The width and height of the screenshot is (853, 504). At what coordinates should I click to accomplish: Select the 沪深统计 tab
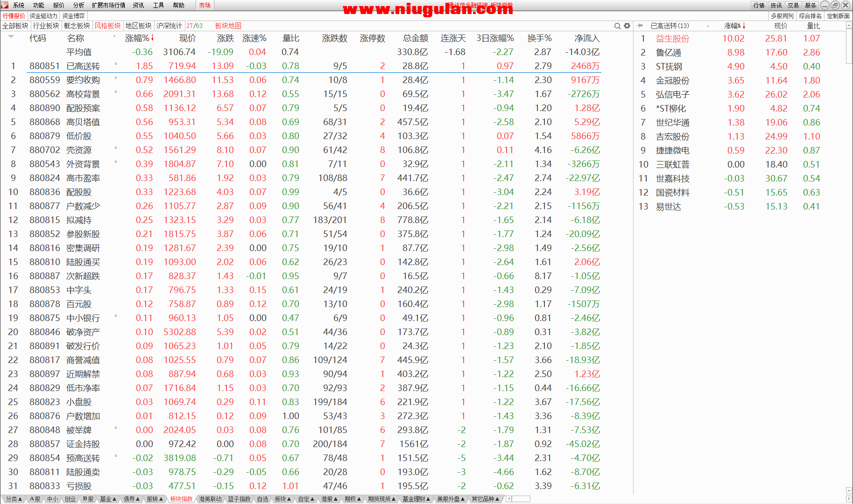click(x=169, y=26)
